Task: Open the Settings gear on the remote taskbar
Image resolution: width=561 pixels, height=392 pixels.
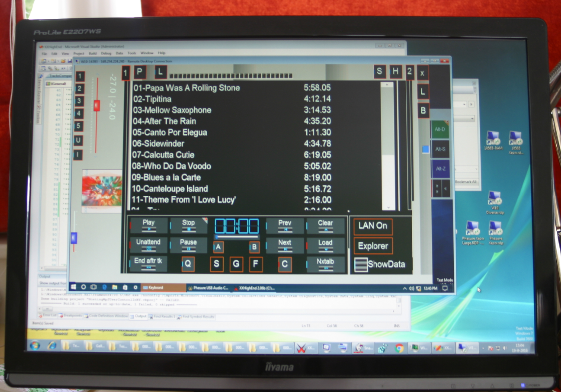Action: [x=135, y=287]
